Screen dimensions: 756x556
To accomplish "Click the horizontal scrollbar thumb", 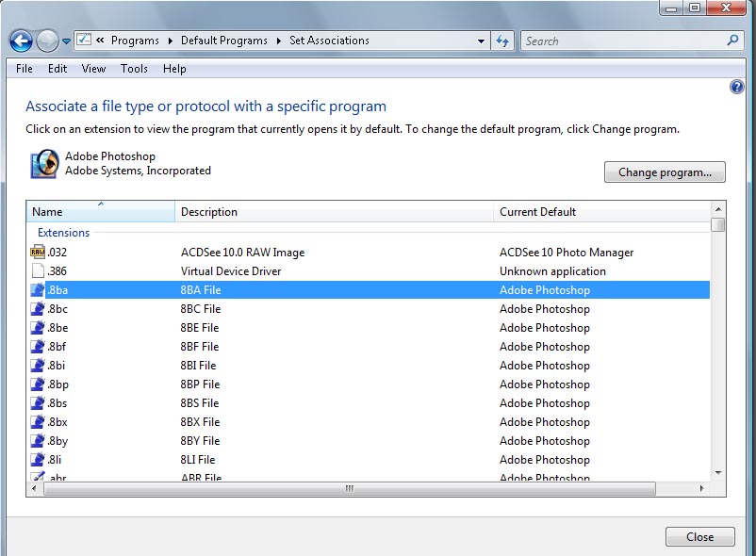I will (350, 488).
